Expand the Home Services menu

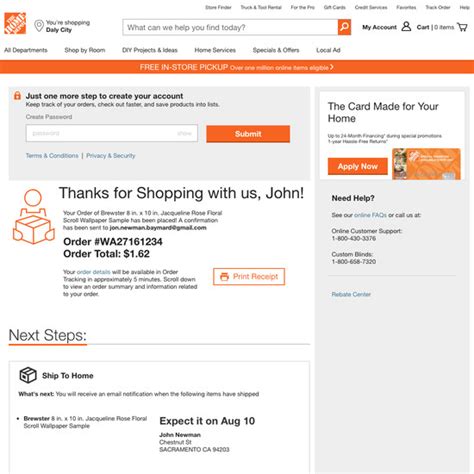tap(215, 50)
